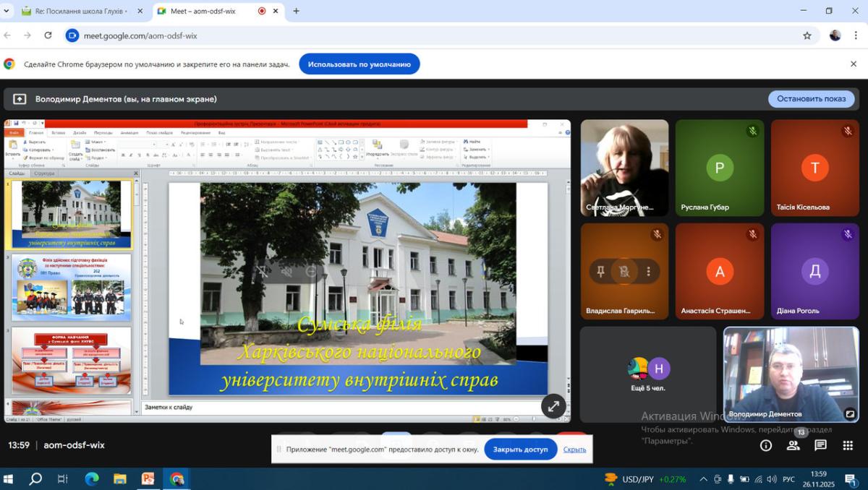This screenshot has width=868, height=490.
Task: Open Chrome's tab search dropdown arrow
Action: (x=7, y=11)
